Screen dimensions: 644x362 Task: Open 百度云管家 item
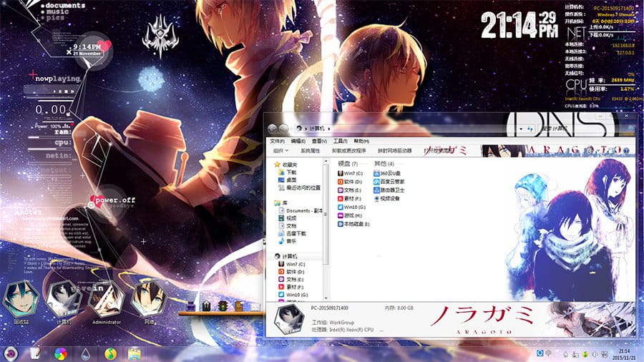coord(389,182)
